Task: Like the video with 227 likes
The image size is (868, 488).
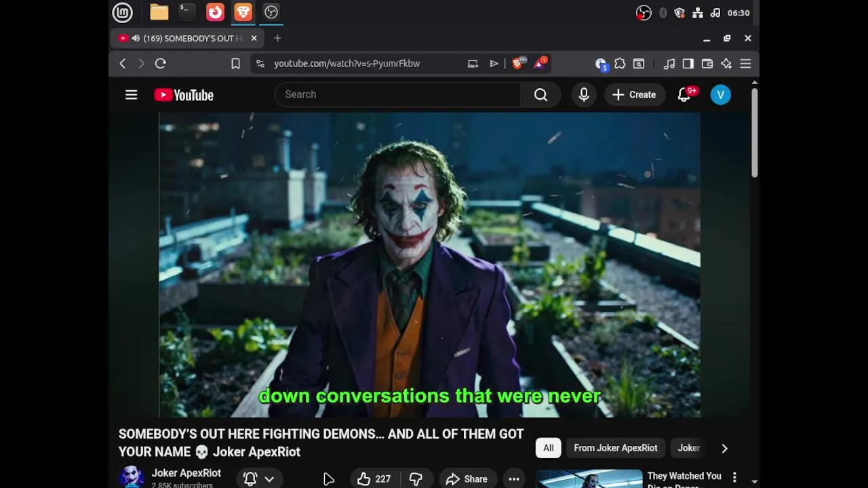Action: 374,479
